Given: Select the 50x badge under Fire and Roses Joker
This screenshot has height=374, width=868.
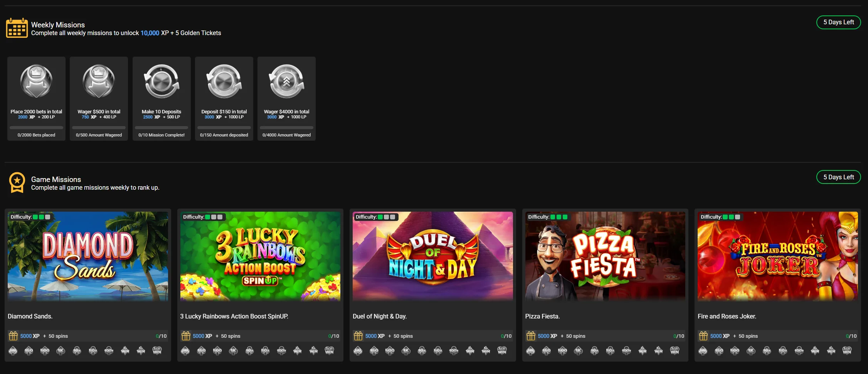Looking at the screenshot, I should click(783, 350).
